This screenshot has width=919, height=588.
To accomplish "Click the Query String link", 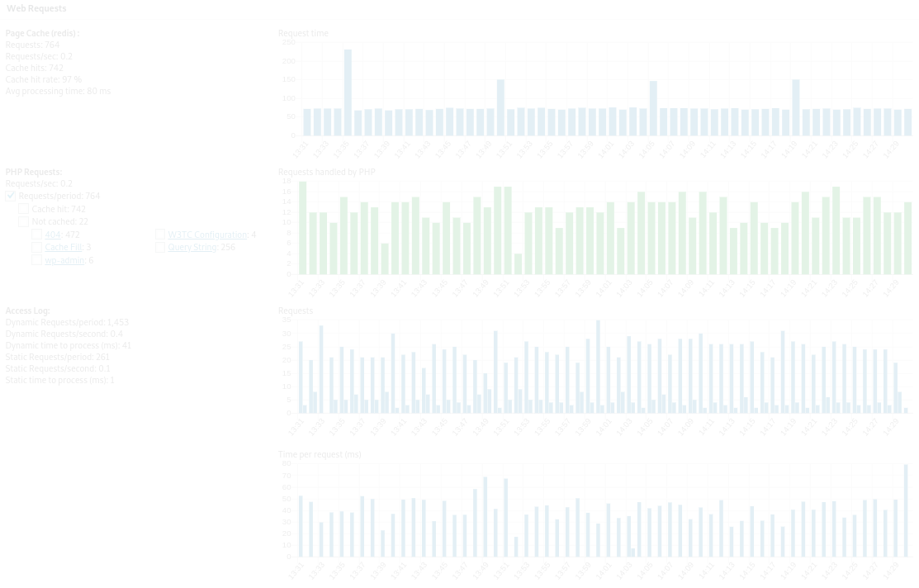I will [192, 247].
